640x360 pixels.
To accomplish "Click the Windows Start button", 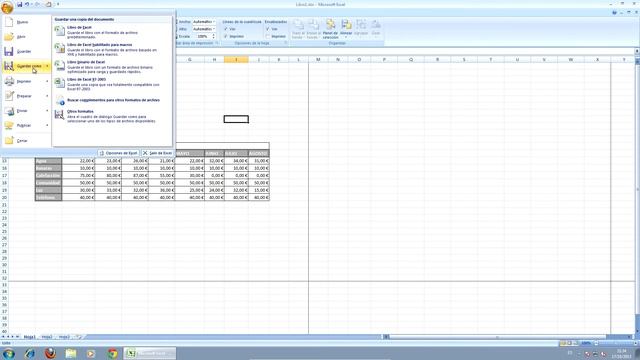I will tap(9, 353).
